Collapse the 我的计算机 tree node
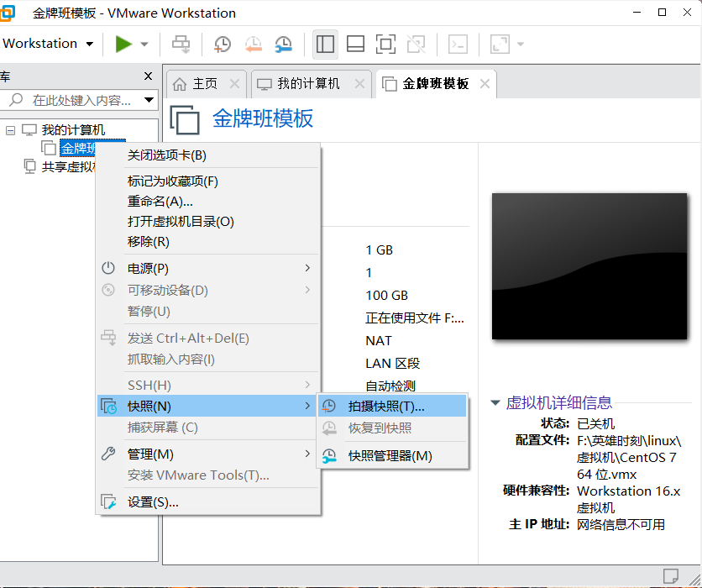The image size is (702, 588). point(10,130)
